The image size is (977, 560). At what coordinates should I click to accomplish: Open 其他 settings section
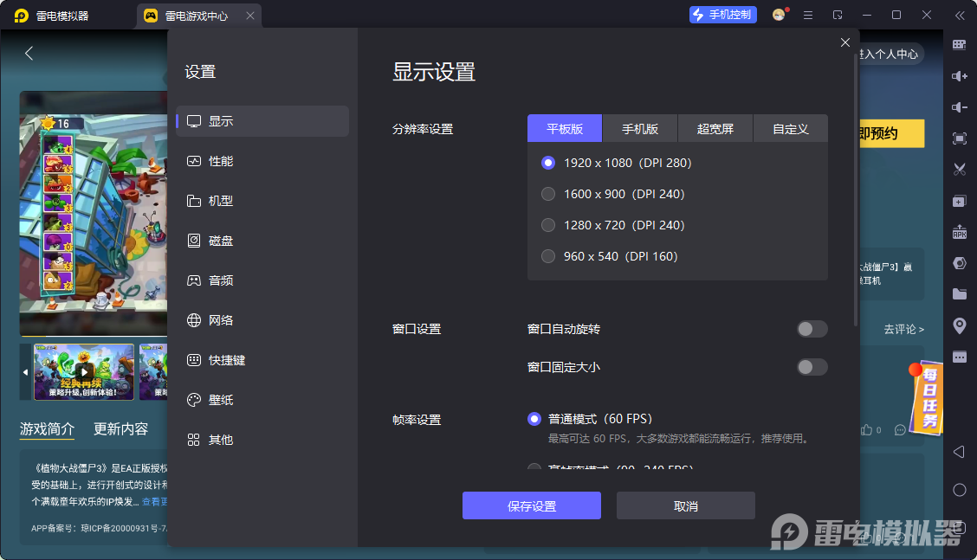[262, 440]
